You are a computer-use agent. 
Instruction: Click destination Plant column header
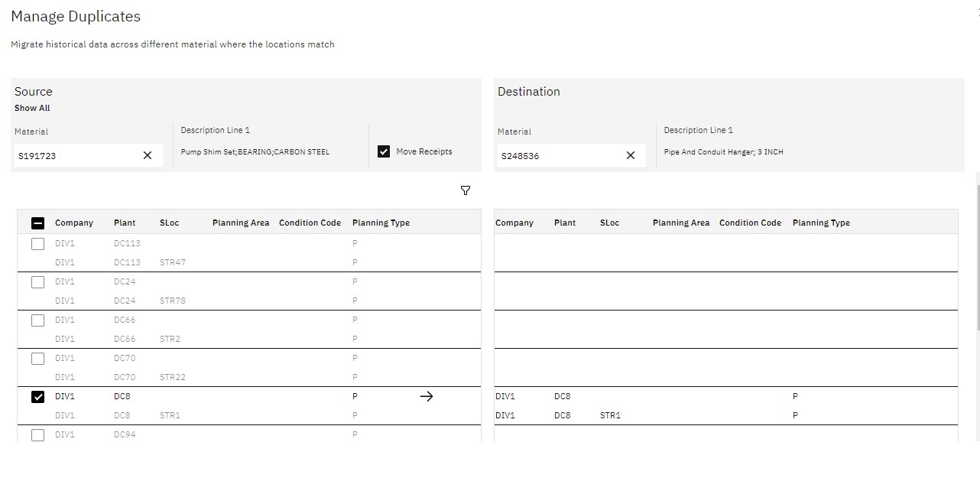(x=565, y=223)
